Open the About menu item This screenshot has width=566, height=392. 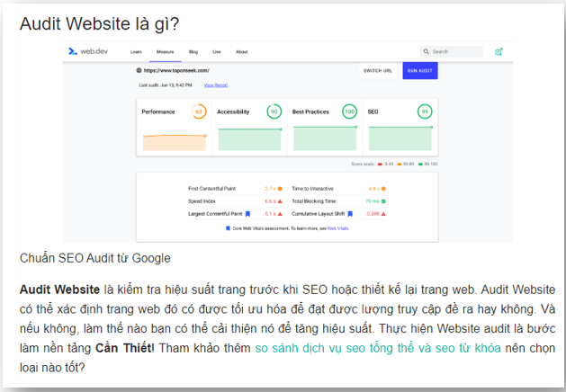(241, 52)
